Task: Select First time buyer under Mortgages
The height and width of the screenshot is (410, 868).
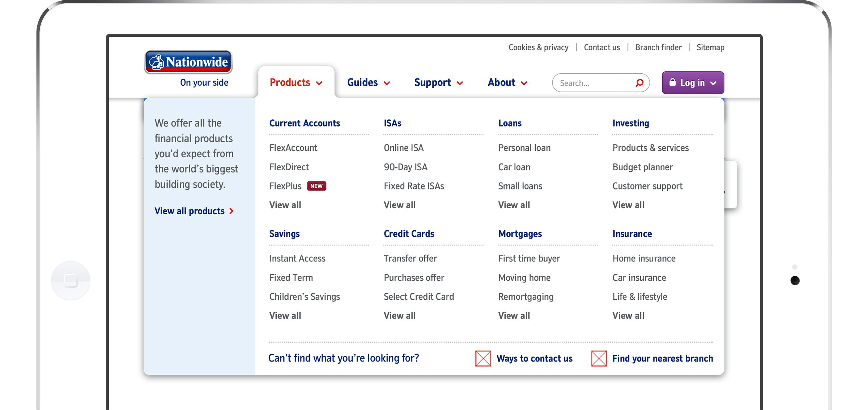Action: 529,259
